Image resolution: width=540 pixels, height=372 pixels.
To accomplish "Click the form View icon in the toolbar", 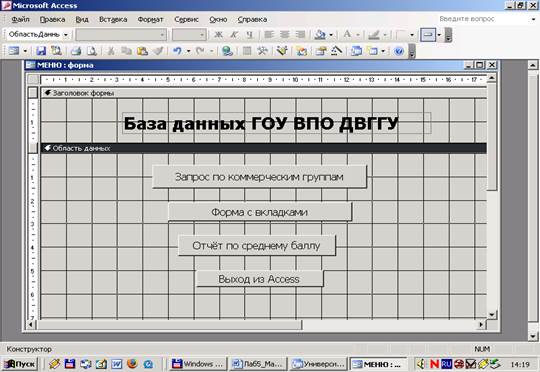I will coord(13,51).
